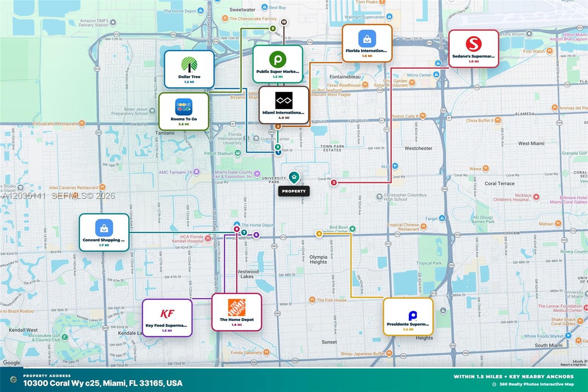
Task: Select the Tropical Chinese Restaurant pin
Action: coord(424,227)
